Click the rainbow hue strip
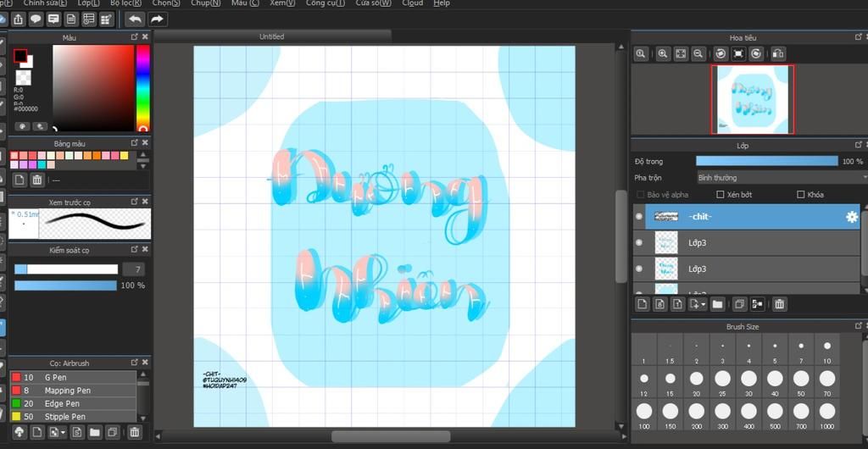Viewport: 868px width, 449px height. 143,87
